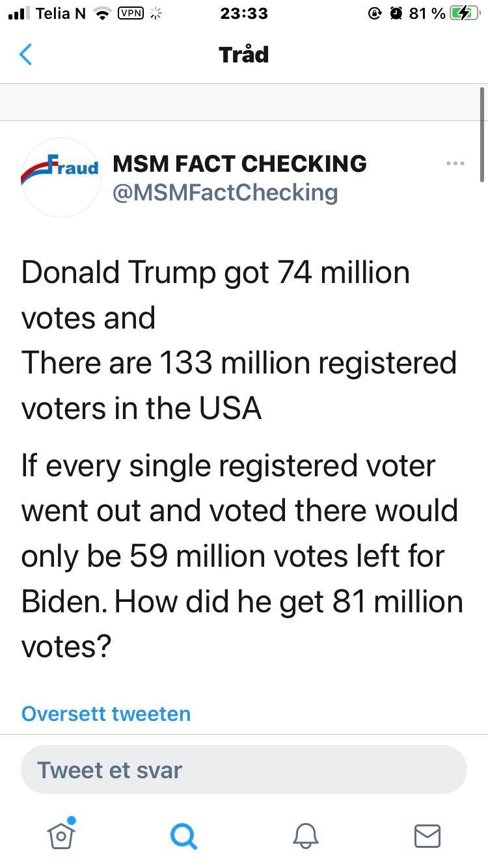Go to the Home tab icon
Image resolution: width=488 pixels, height=868 pixels.
pos(61,834)
